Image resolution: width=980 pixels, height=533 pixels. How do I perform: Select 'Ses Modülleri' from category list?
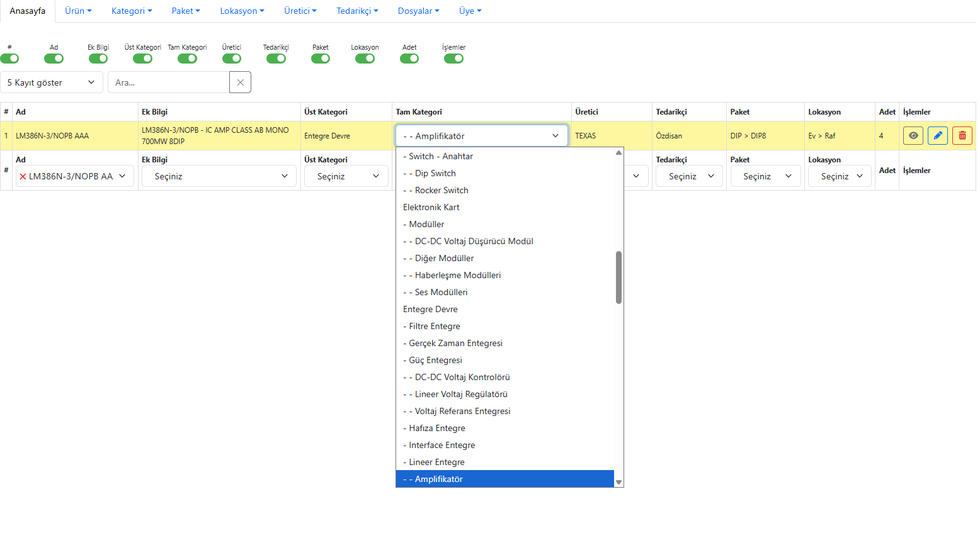(441, 292)
